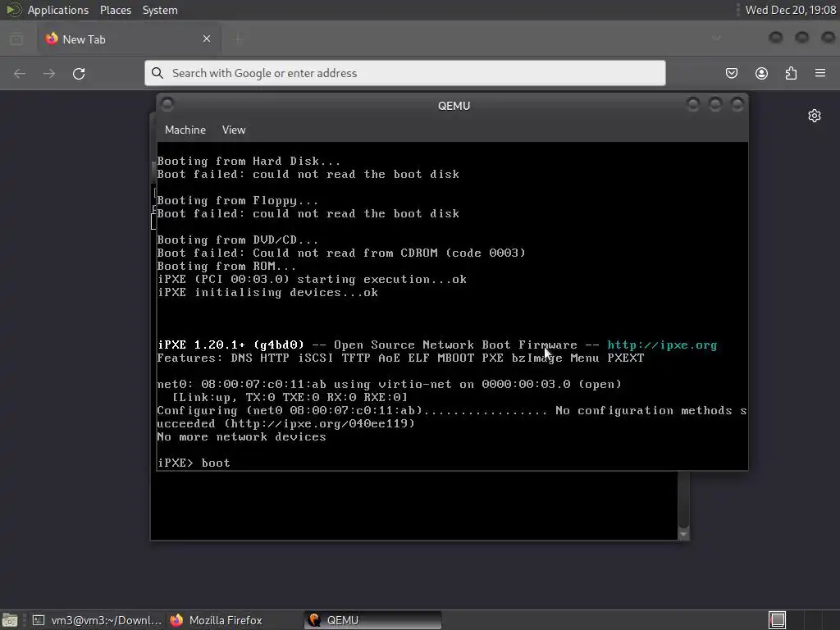Close the New Tab tab

click(x=207, y=39)
